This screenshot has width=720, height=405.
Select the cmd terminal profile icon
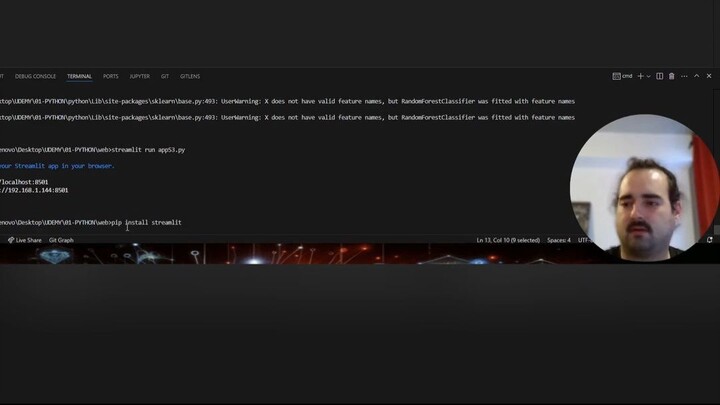tap(616, 76)
